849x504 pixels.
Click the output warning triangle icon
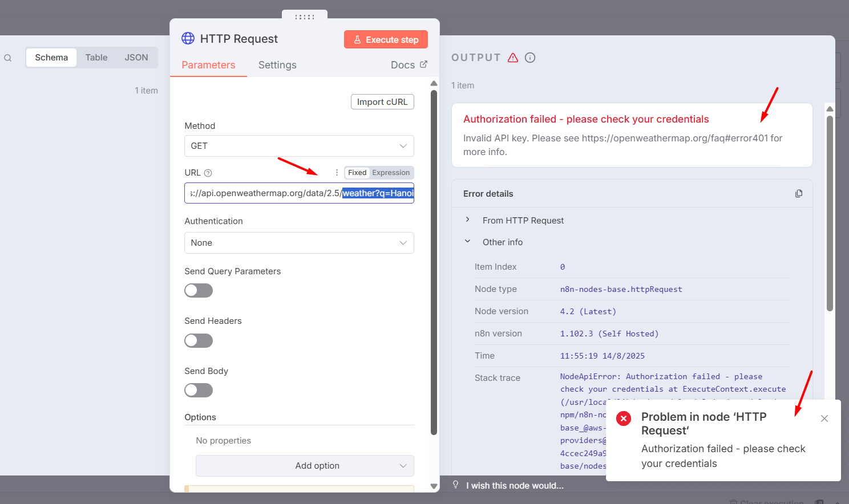513,58
